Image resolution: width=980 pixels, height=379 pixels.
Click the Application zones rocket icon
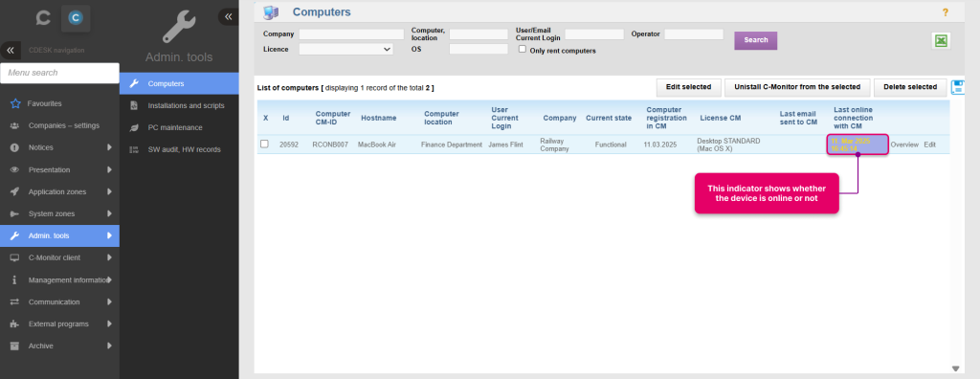click(x=15, y=192)
